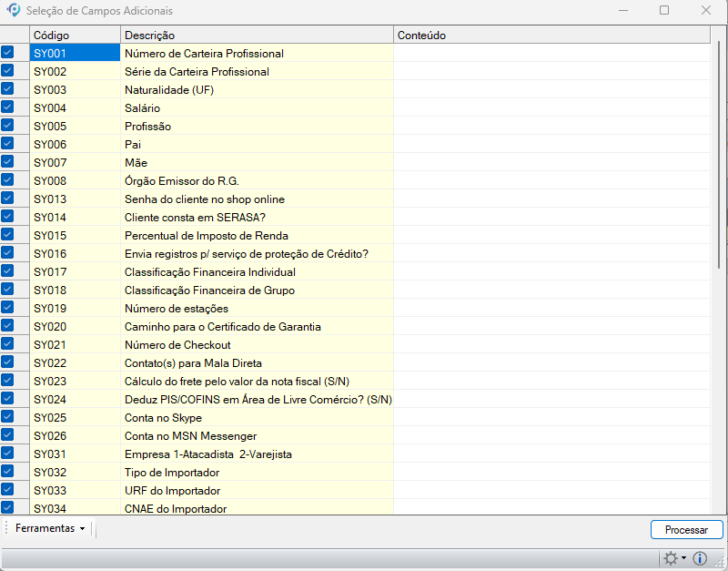The image size is (728, 571).
Task: Maximize the Seleção de Campos Adicionais window
Action: pyautogui.click(x=664, y=11)
